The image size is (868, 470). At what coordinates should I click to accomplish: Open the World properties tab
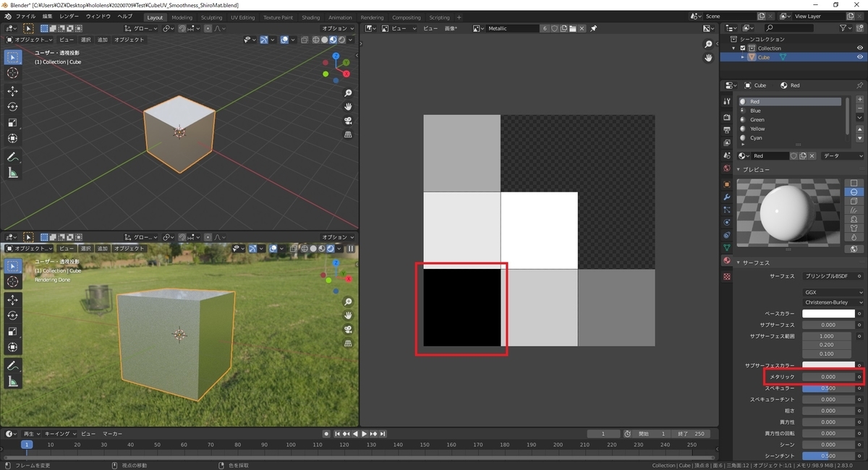click(727, 168)
